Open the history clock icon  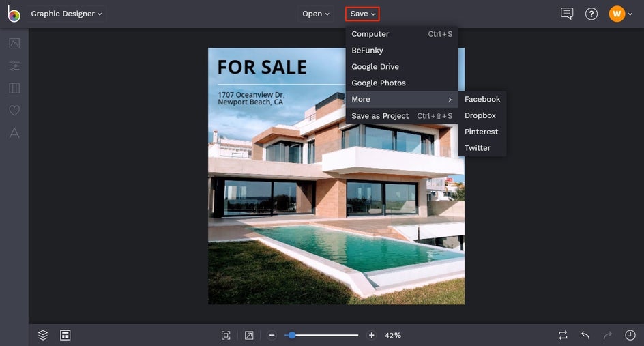coord(630,335)
